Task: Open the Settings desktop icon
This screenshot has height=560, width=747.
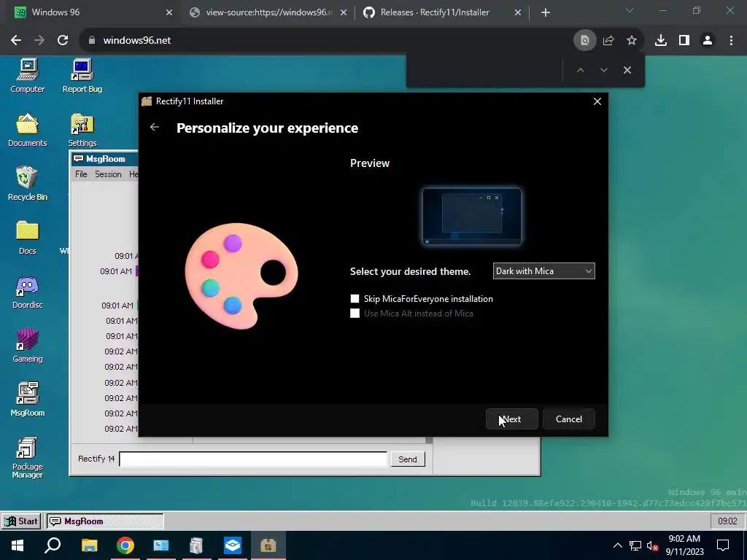Action: pyautogui.click(x=82, y=130)
